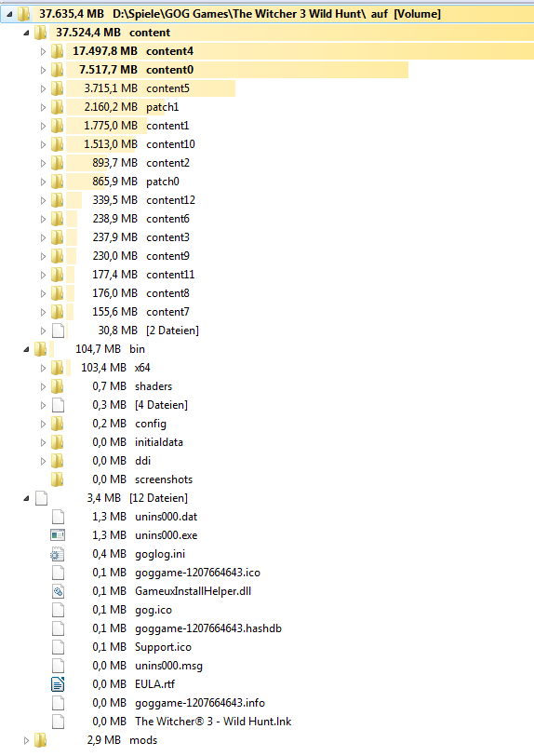Expand the 2 Dateien group under content

point(43,331)
